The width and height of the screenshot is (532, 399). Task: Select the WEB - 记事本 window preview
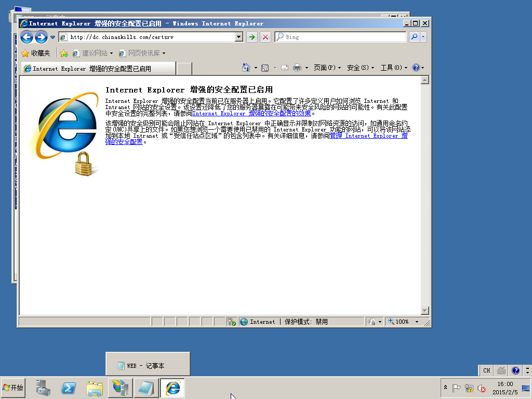pos(148,364)
